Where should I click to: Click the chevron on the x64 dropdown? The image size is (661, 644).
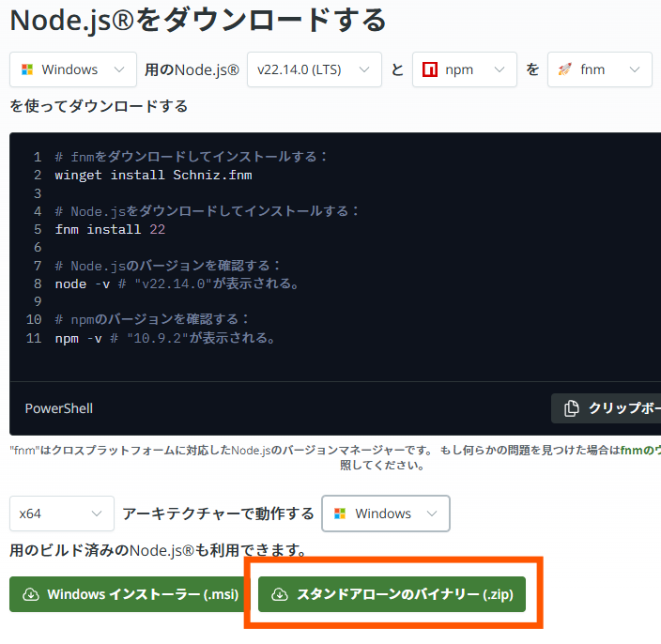(97, 514)
